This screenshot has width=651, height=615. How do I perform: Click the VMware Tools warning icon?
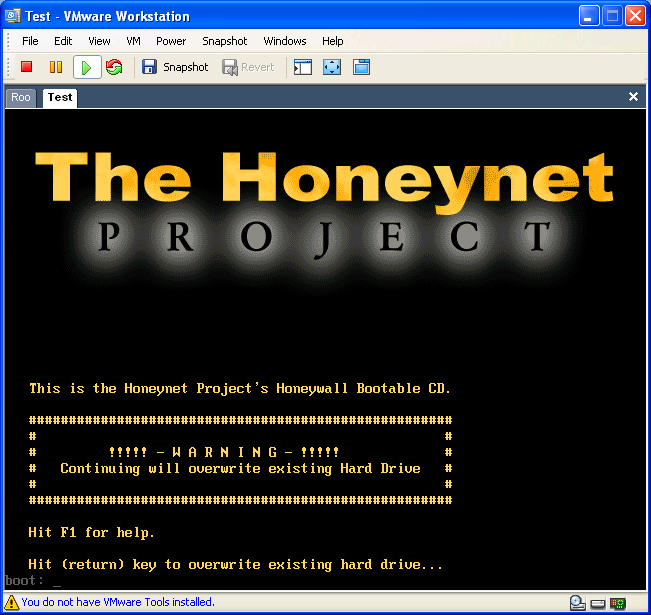[11, 602]
